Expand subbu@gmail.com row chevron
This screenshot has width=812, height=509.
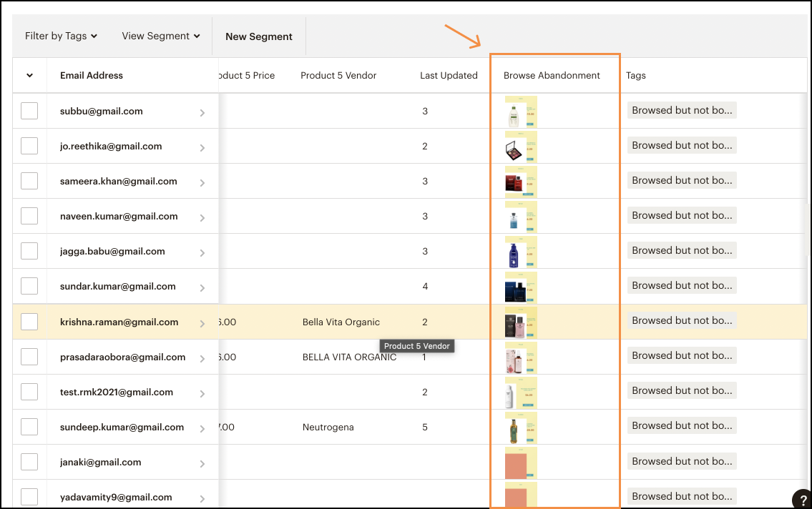(x=202, y=113)
